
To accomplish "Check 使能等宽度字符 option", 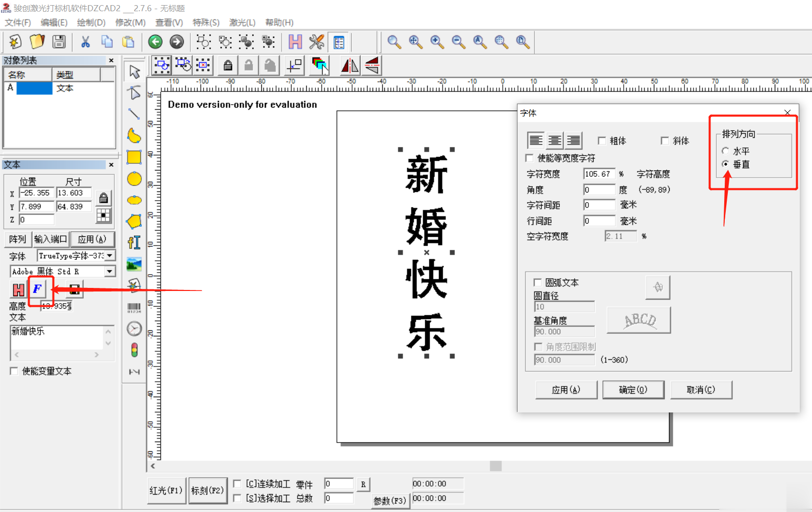I will coord(530,158).
